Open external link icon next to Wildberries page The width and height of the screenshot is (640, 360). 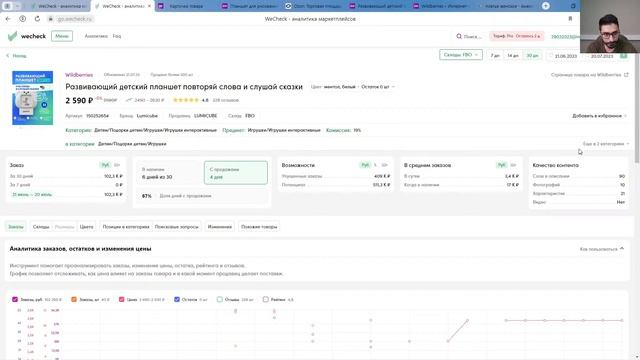coord(626,75)
